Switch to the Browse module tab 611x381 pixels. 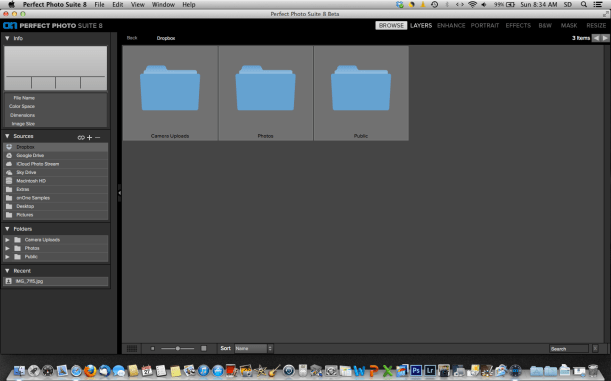(391, 26)
